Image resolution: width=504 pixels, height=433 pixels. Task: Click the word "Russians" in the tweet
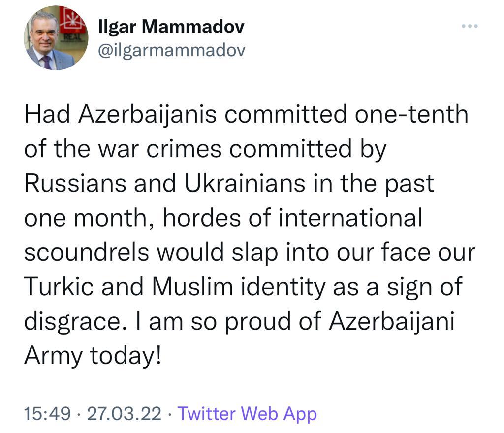75,183
